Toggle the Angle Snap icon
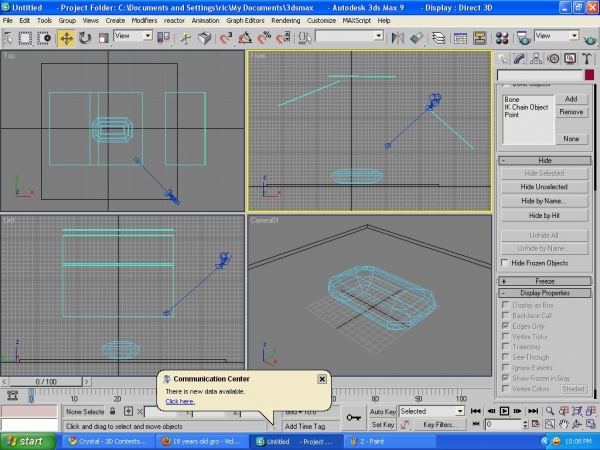The image size is (600, 450). pos(245,38)
